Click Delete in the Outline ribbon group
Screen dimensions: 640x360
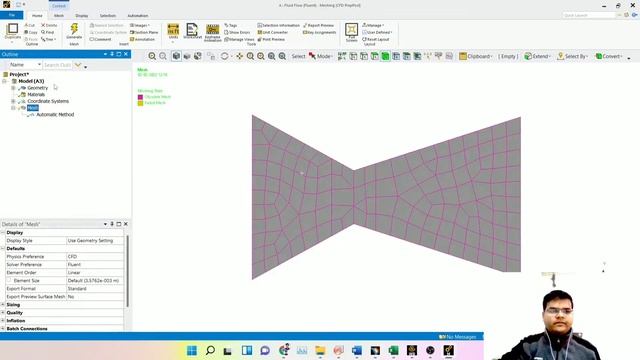click(49, 25)
